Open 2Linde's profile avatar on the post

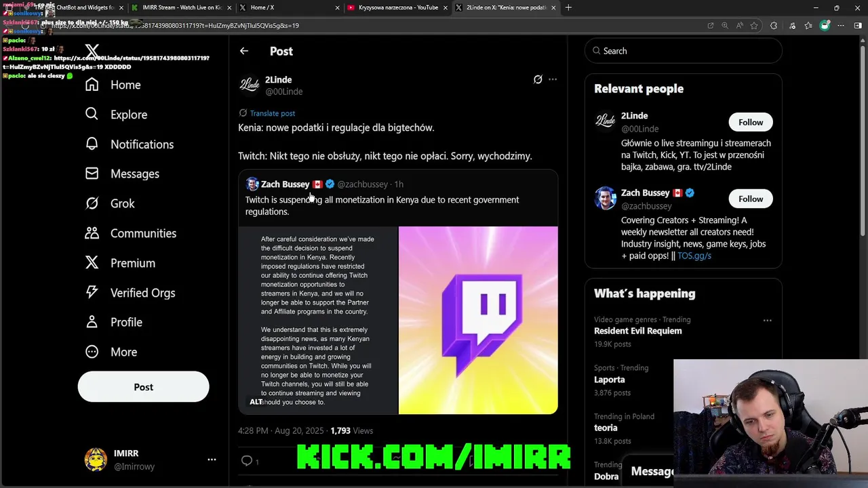(250, 85)
